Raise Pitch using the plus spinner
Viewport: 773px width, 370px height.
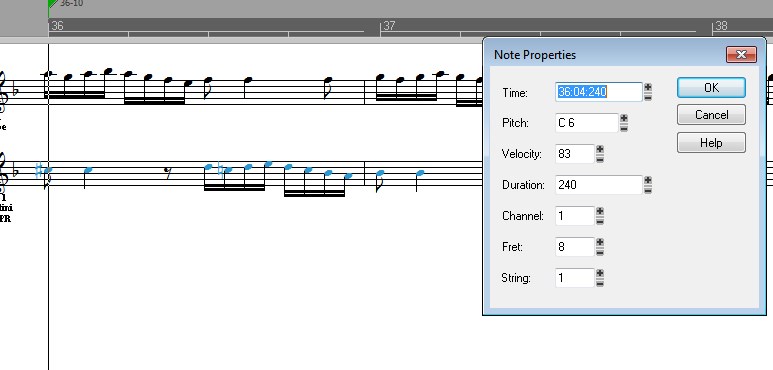coord(624,118)
